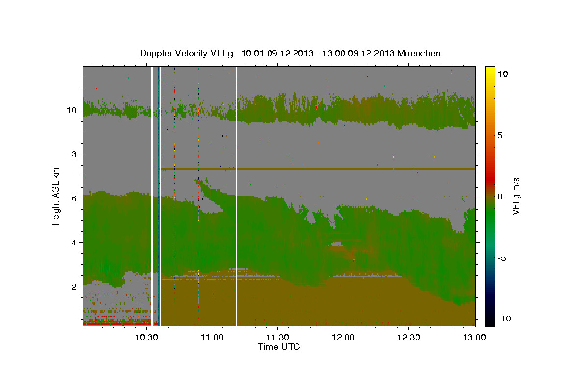Click the yellow top of the colorbar
Viewport: 588px width, 392px height.
point(490,71)
